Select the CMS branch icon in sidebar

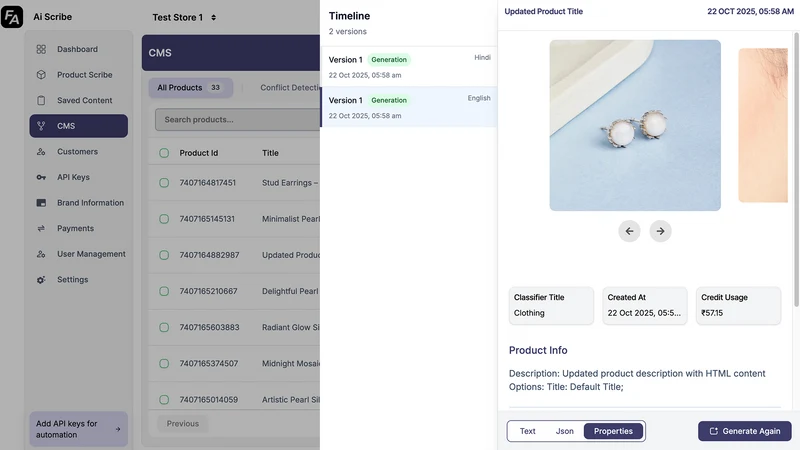click(41, 126)
